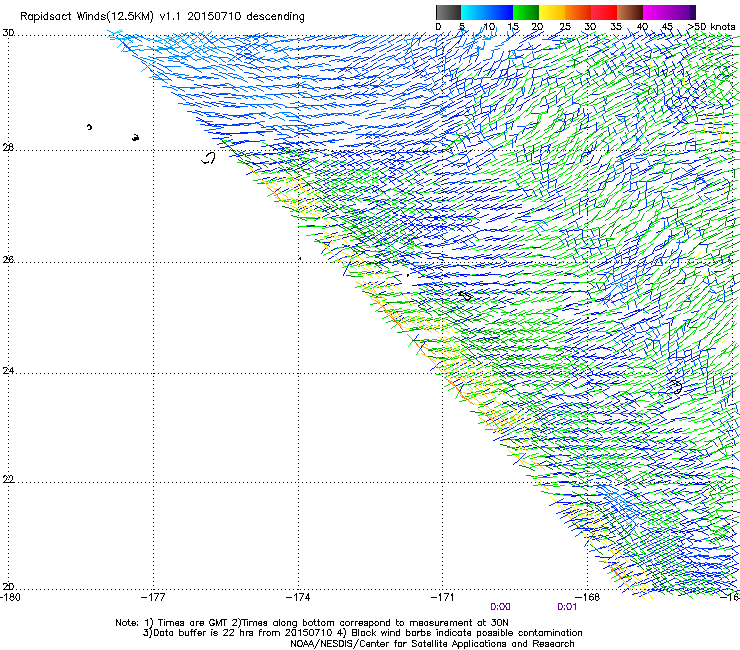Click the note about the 22 hrs data buffer
This screenshot has width=740, height=650.
click(x=362, y=633)
